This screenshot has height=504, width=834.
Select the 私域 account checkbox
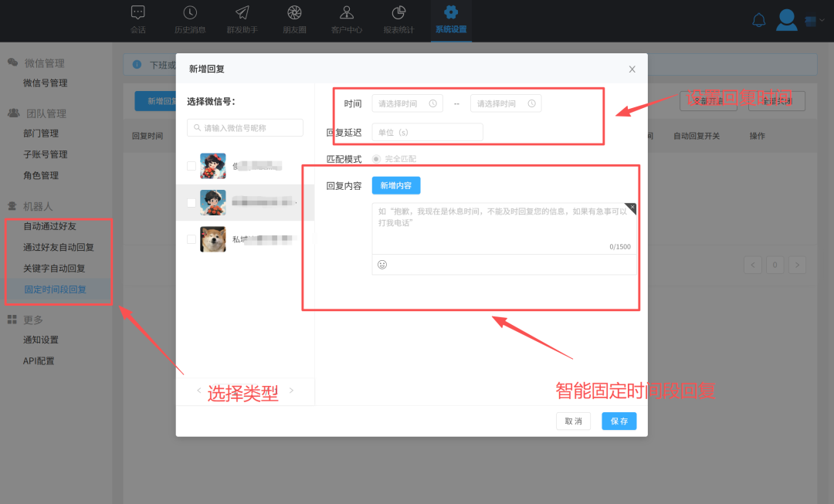tap(190, 239)
